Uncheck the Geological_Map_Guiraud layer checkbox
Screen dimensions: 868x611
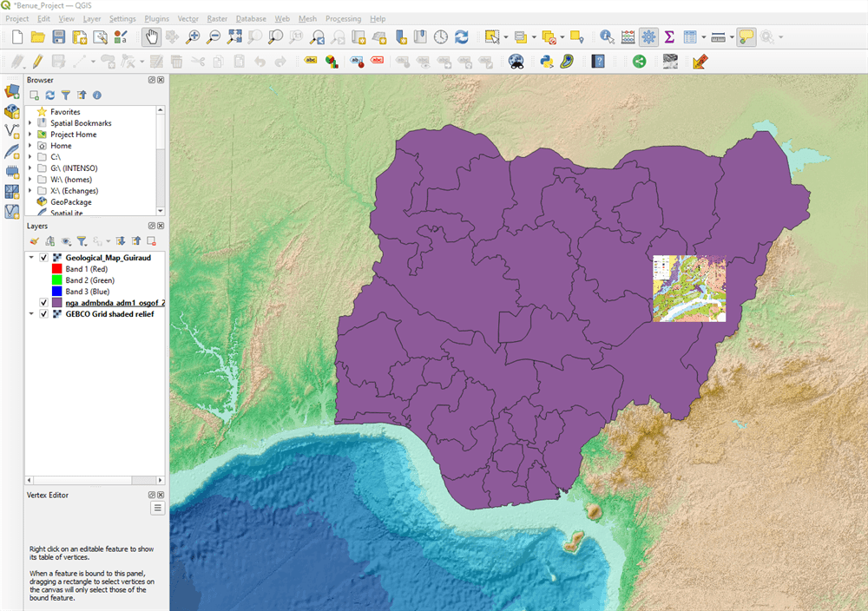pos(43,258)
